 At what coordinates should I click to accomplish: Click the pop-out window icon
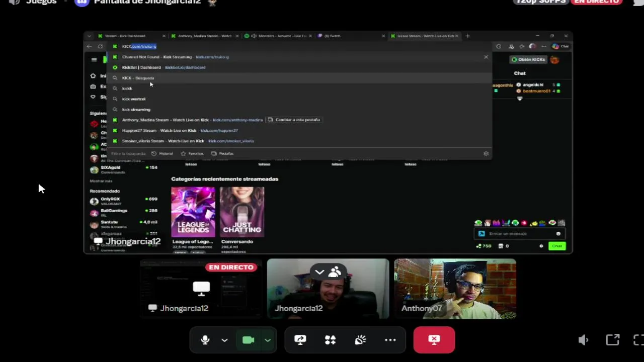click(612, 340)
